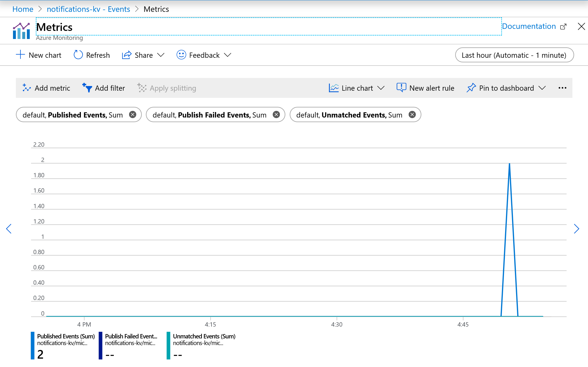This screenshot has width=588, height=367.
Task: Select Last hour time range
Action: (x=513, y=55)
